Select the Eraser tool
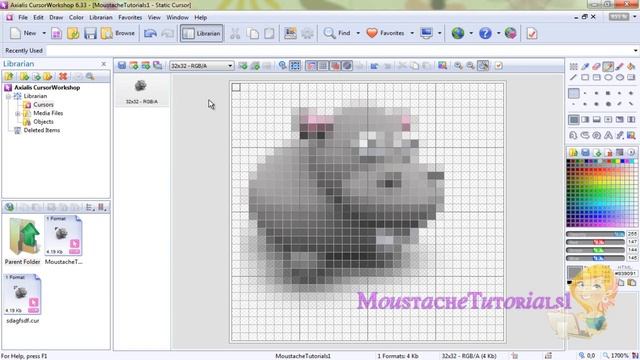 click(x=596, y=67)
